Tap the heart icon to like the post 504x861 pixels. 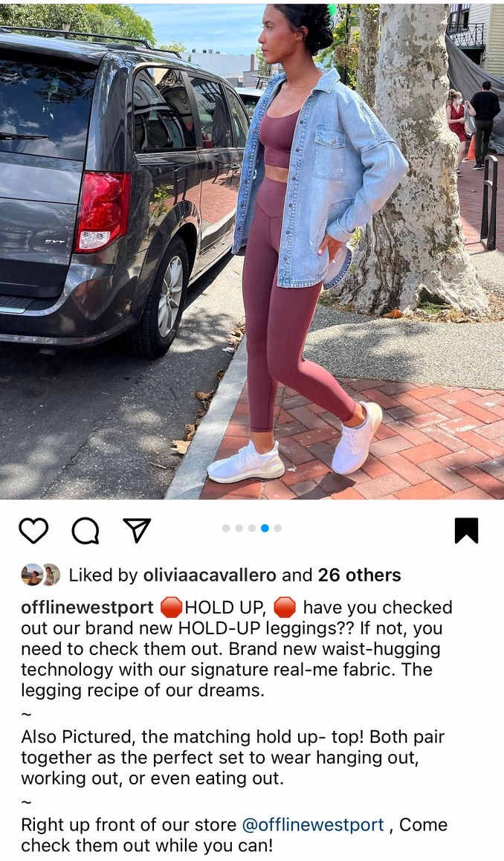33,530
